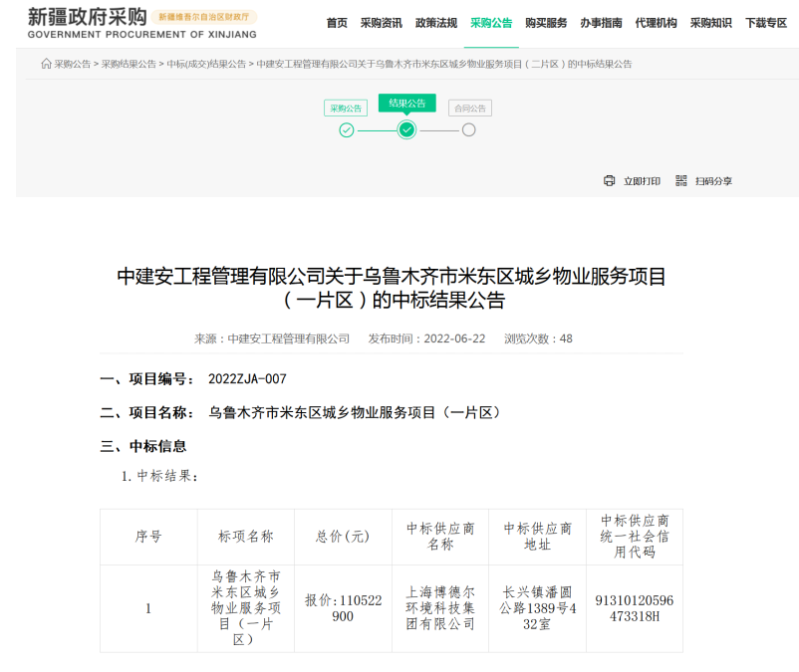The width and height of the screenshot is (799, 672).
Task: Click the 结果公告 green step label
Action: (406, 104)
